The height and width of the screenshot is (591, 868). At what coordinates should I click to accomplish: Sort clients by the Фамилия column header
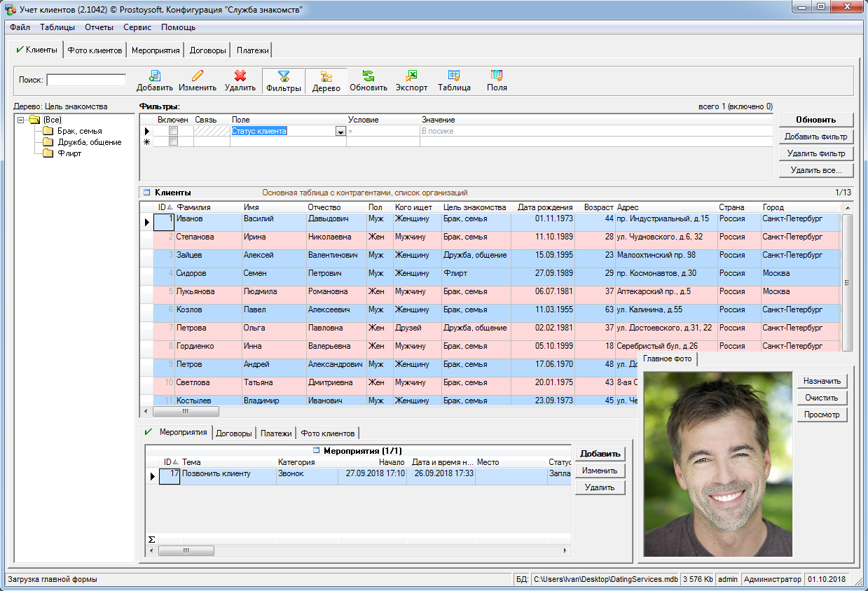point(193,207)
